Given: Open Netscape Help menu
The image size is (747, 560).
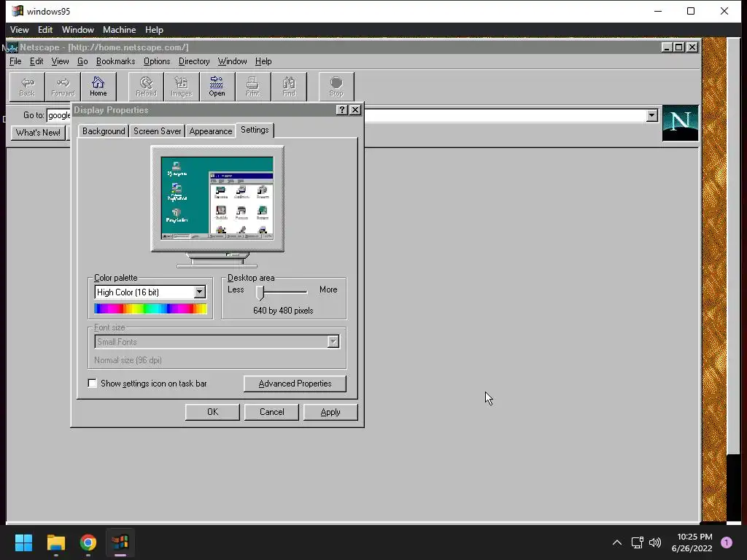Looking at the screenshot, I should point(263,61).
